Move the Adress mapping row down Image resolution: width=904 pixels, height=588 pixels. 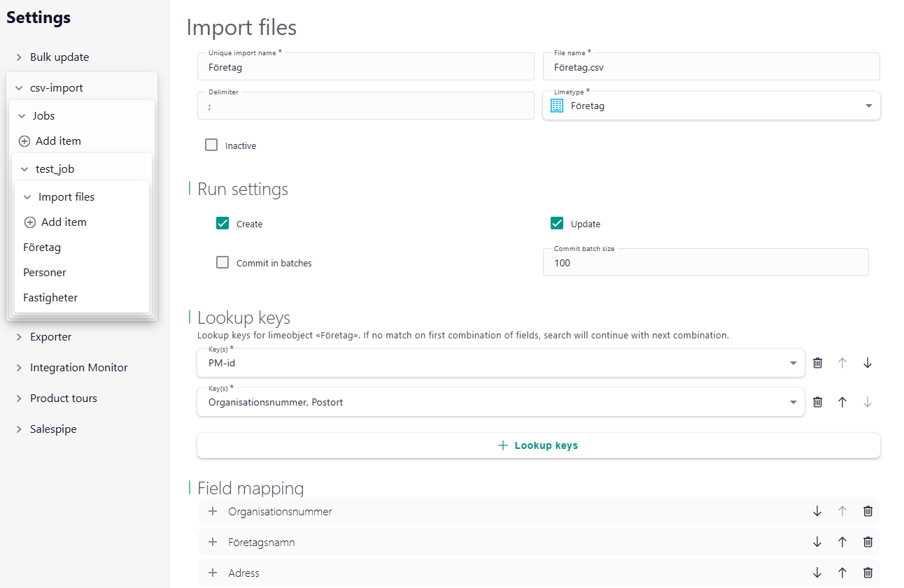point(817,572)
